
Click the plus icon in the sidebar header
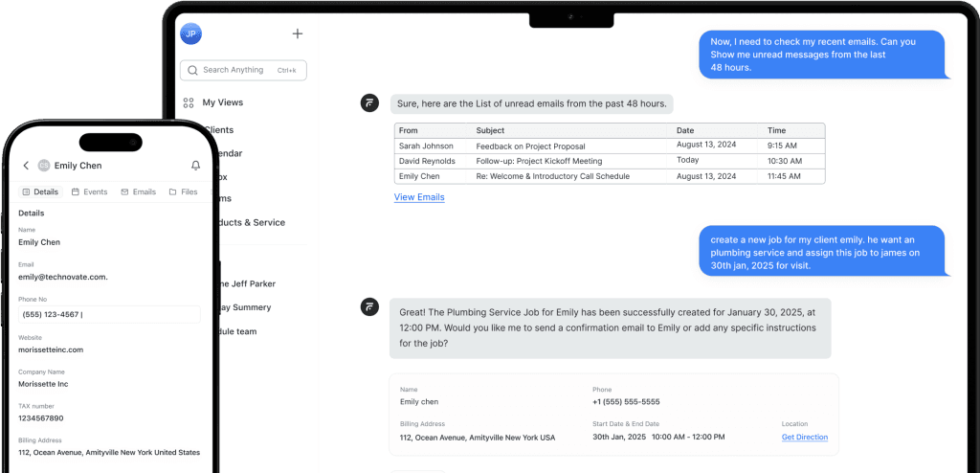297,34
